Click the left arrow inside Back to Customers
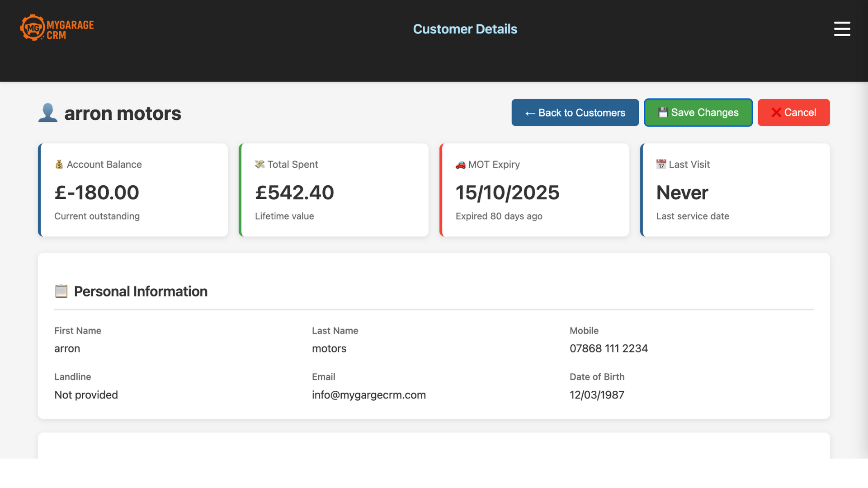This screenshot has width=868, height=488. (x=529, y=113)
